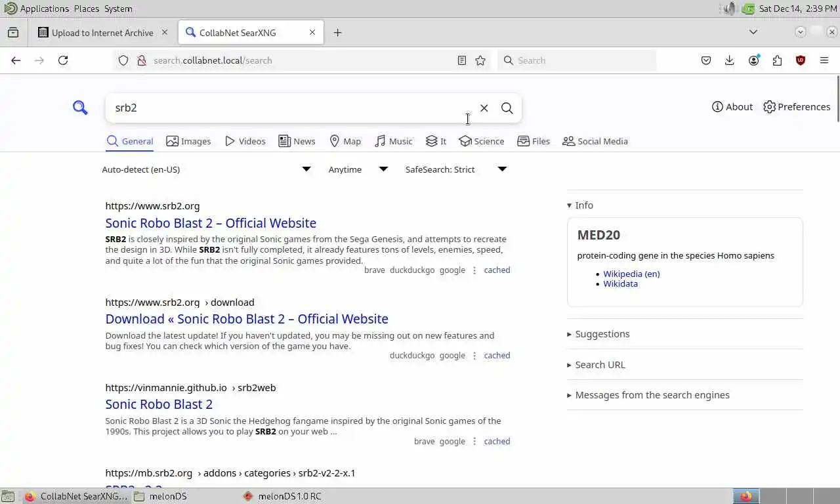Go back to the previous page

(16, 60)
